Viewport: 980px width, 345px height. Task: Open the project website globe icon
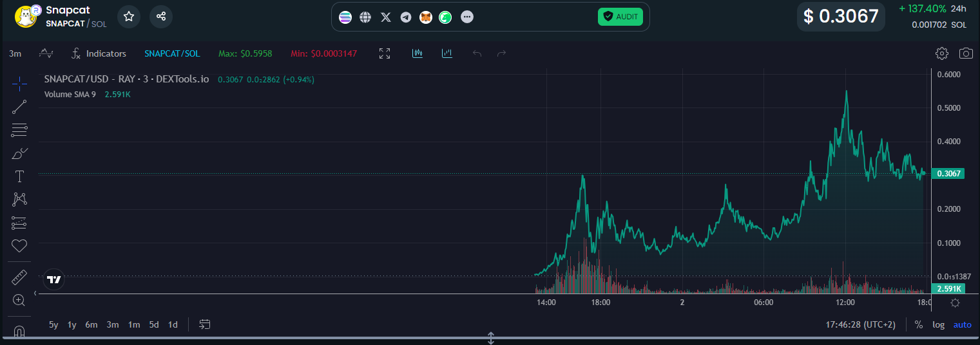point(365,17)
